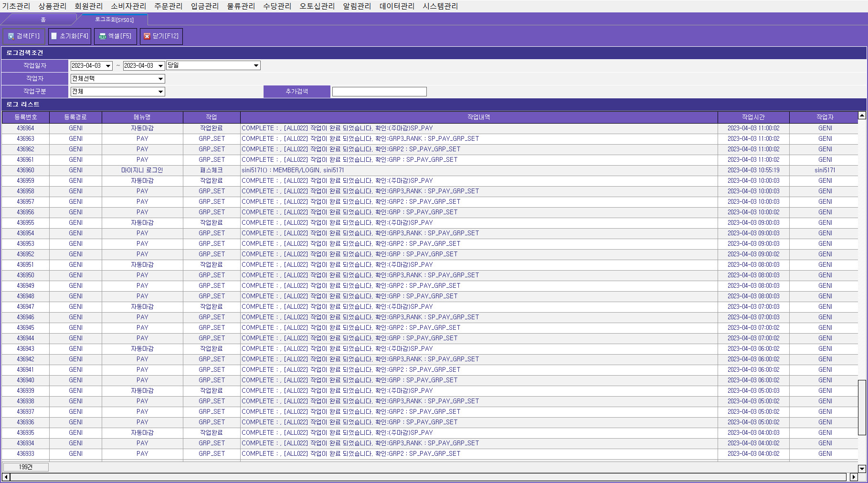Select log row 436960
The image size is (868, 483).
[430, 170]
